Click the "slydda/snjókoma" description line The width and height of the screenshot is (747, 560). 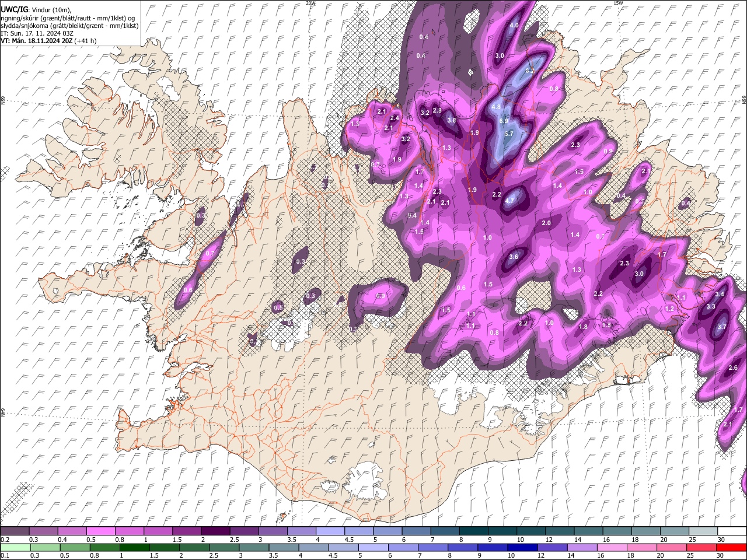[x=69, y=26]
